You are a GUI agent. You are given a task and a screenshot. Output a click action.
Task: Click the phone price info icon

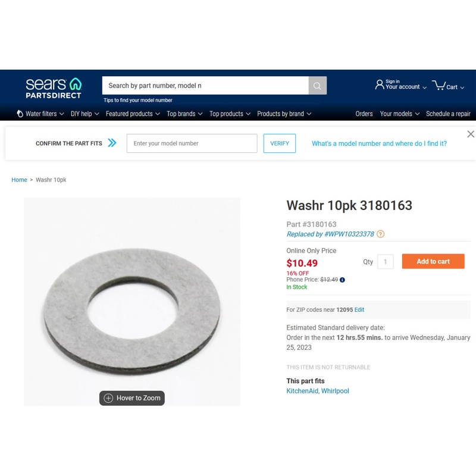coord(342,280)
